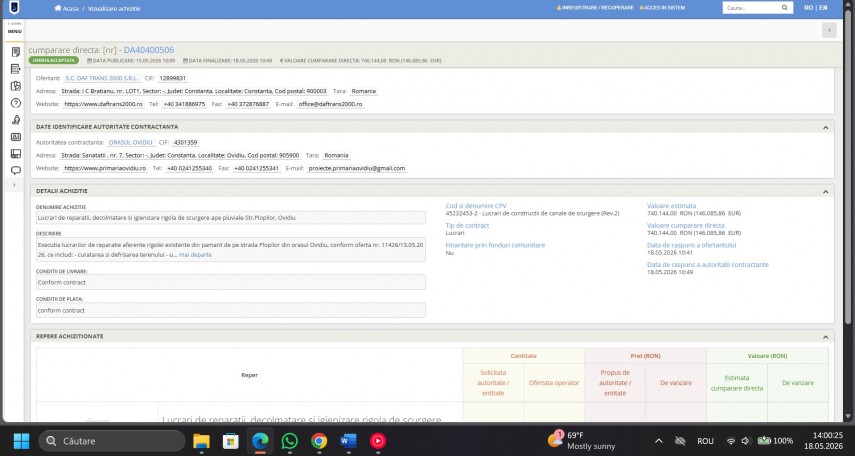Collapse the Repere achizitionate section
Viewport: 855px width, 456px height.
[826, 337]
